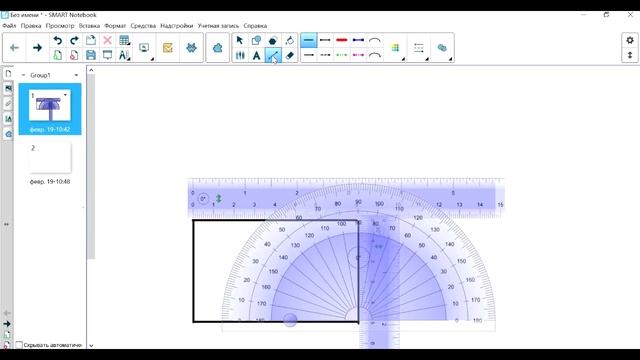
Task: Select the page 1 thumbnail
Action: 50,105
